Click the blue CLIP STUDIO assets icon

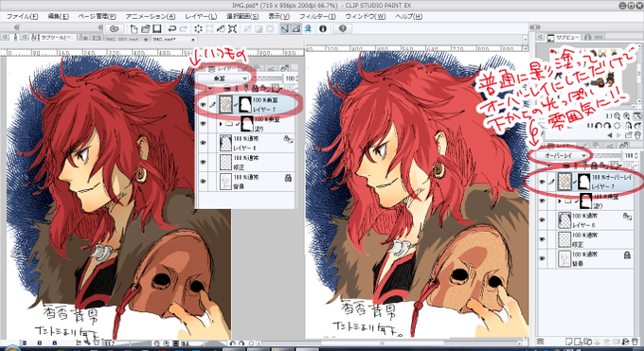[x=308, y=28]
